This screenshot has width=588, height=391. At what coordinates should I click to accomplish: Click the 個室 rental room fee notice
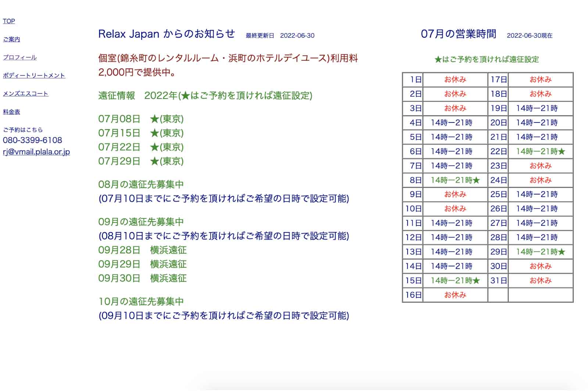pyautogui.click(x=228, y=58)
